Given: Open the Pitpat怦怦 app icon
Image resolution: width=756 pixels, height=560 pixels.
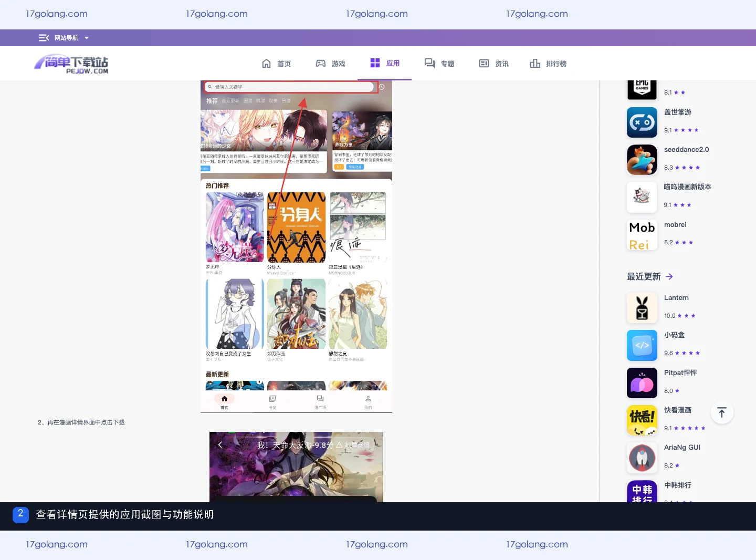Looking at the screenshot, I should pos(642,383).
